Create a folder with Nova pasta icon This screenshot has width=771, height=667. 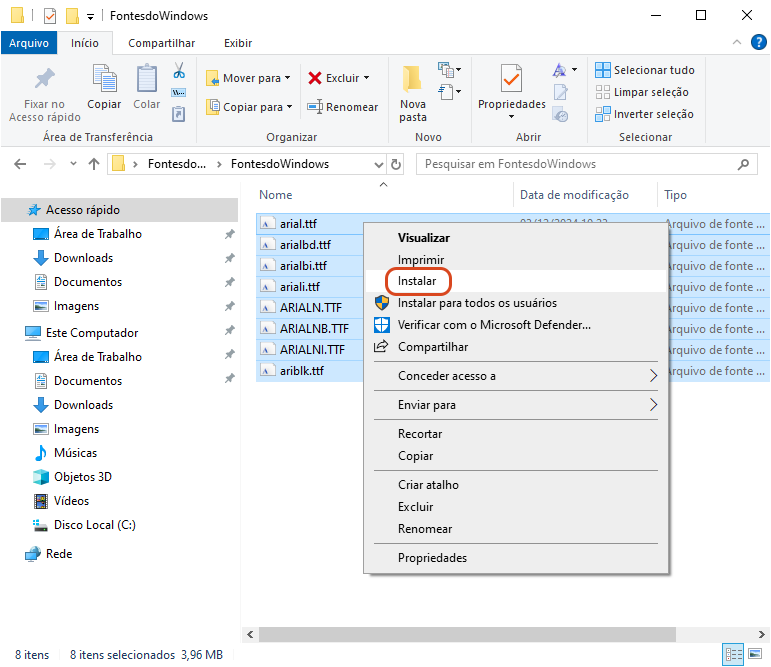[x=413, y=80]
